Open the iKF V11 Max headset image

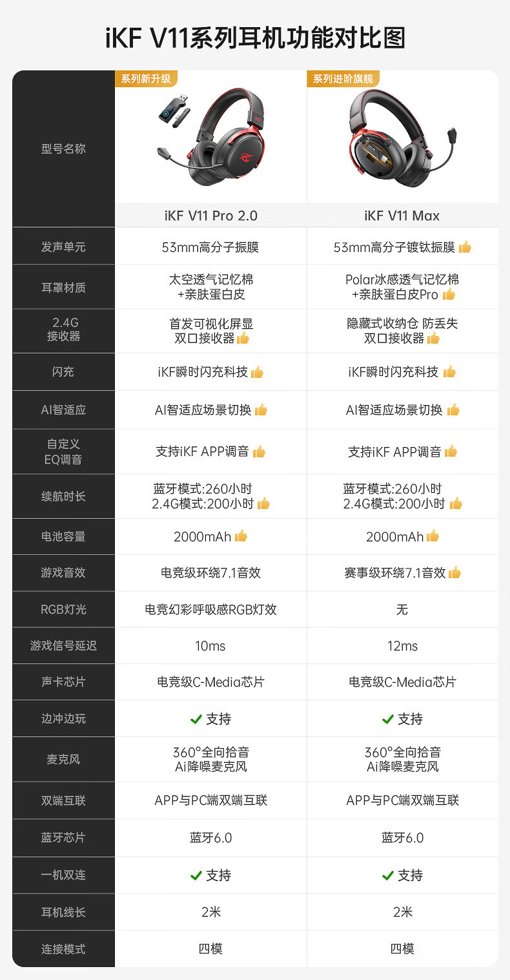pos(402,138)
